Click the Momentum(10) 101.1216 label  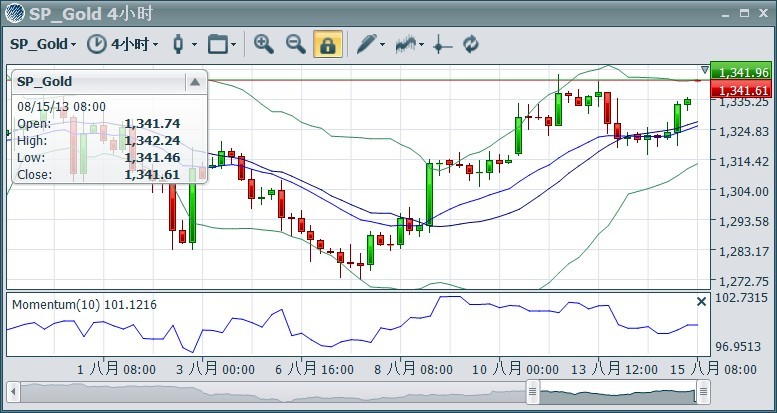(x=84, y=304)
